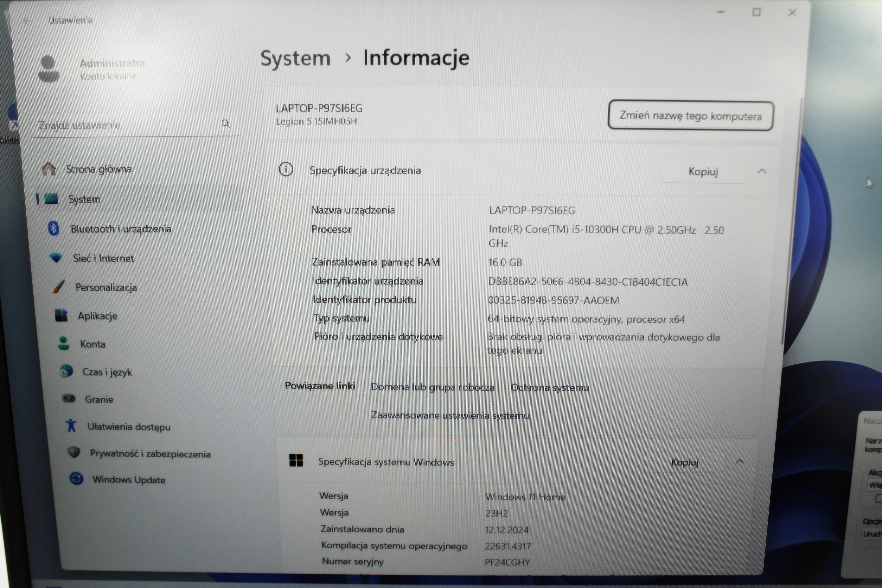Click the Czas i język globe icon
882x588 pixels.
[x=66, y=371]
